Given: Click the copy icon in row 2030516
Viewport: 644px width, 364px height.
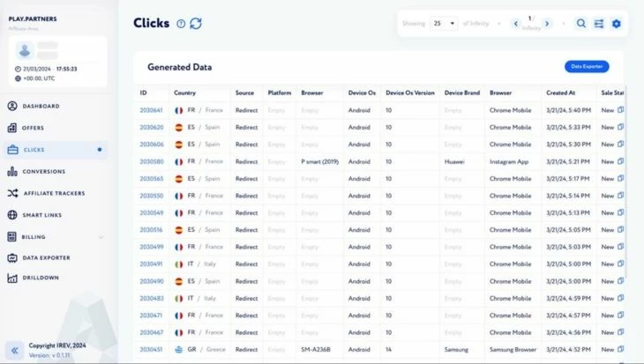Looking at the screenshot, I should point(620,229).
